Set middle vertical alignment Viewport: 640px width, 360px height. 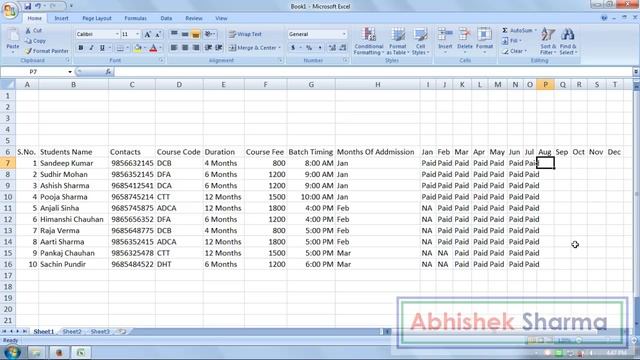pos(185,34)
